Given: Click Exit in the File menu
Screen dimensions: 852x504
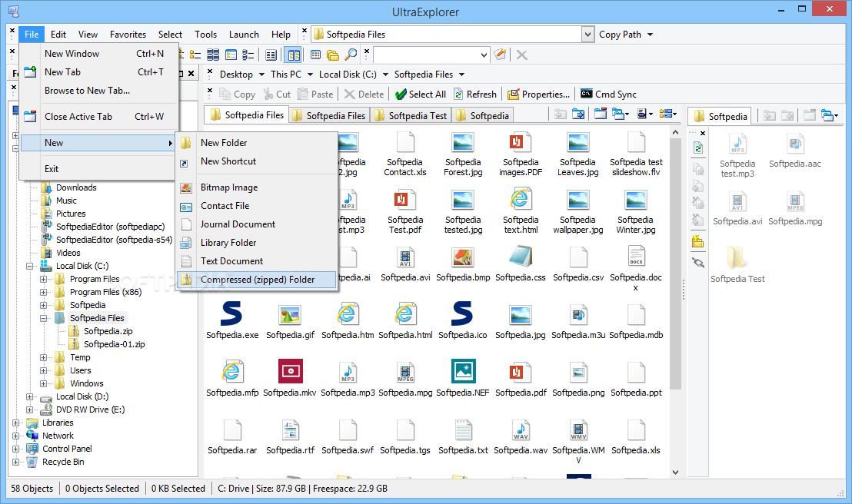Looking at the screenshot, I should pos(98,169).
